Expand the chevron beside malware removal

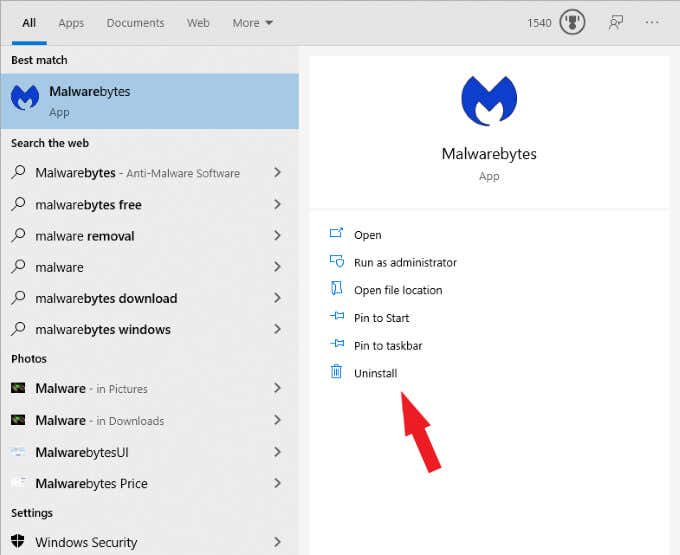click(x=278, y=235)
